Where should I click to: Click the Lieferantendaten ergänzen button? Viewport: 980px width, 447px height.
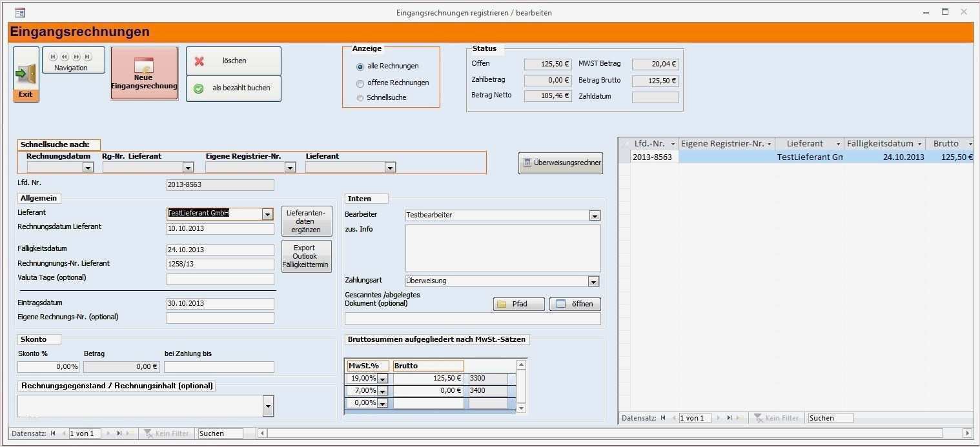pos(306,221)
